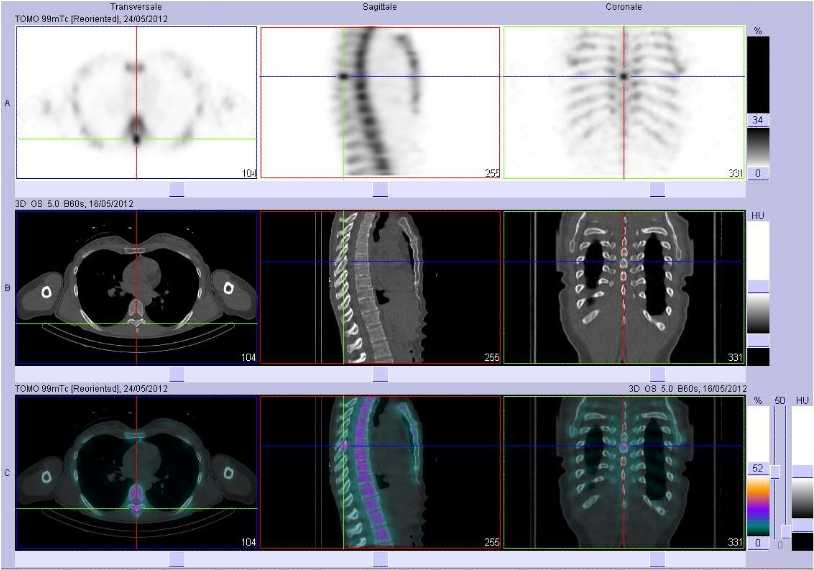Viewport: 814px width, 570px height.
Task: Click the lower blend slider thumb in row C
Action: (x=786, y=532)
